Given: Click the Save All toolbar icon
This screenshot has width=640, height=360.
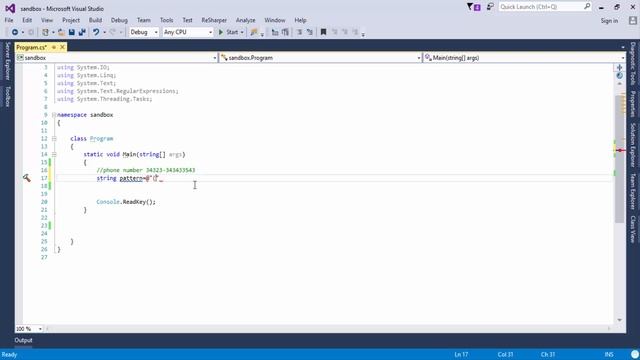Looking at the screenshot, I should click(82, 32).
